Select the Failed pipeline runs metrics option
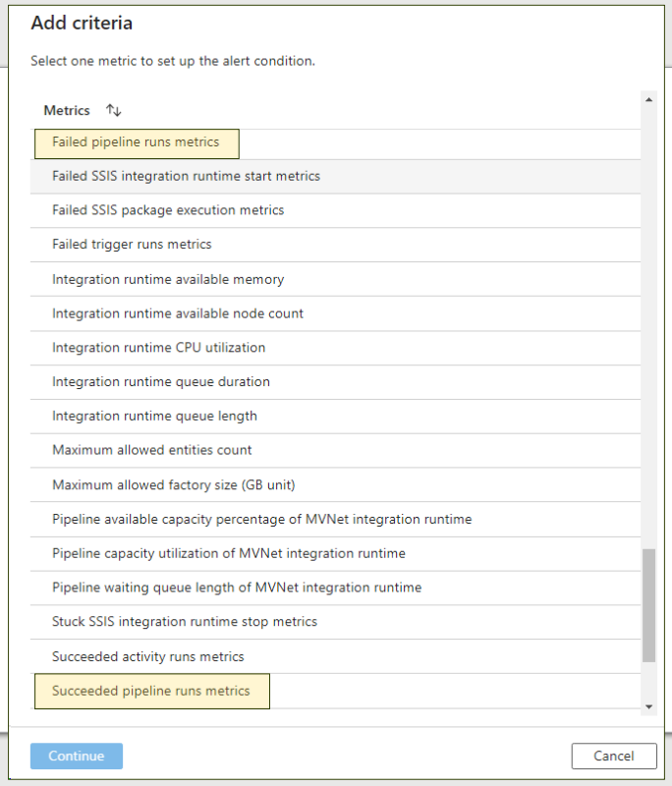 pos(136,143)
